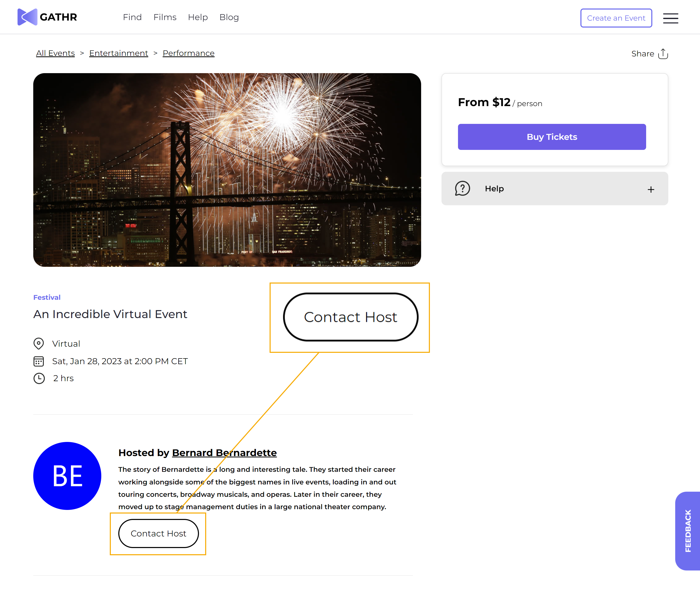Expand the Help panel plus sign
Image resolution: width=700 pixels, height=598 pixels.
pyautogui.click(x=651, y=190)
